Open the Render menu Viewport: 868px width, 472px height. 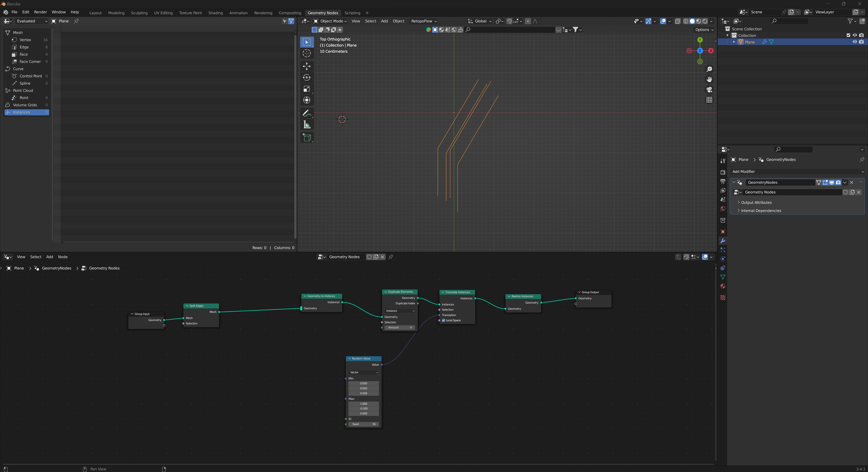click(x=40, y=12)
